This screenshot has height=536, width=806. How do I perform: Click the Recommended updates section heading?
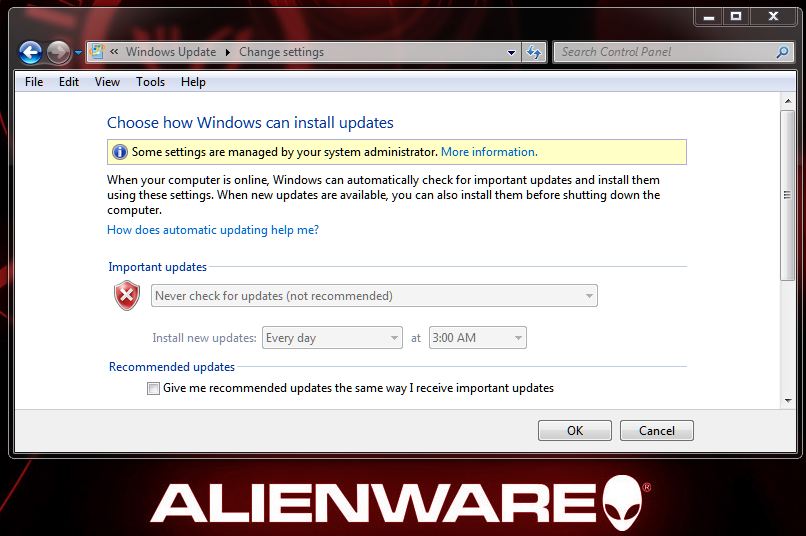pyautogui.click(x=172, y=367)
